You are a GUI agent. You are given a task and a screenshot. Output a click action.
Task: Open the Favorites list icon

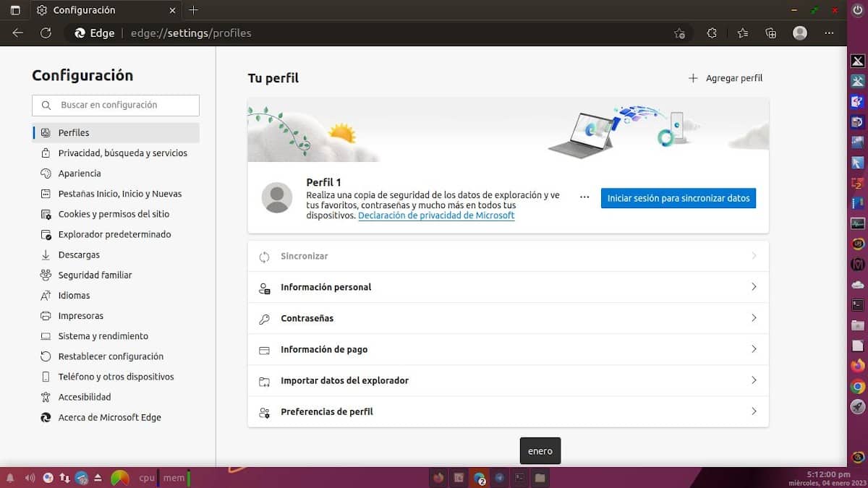(x=743, y=33)
